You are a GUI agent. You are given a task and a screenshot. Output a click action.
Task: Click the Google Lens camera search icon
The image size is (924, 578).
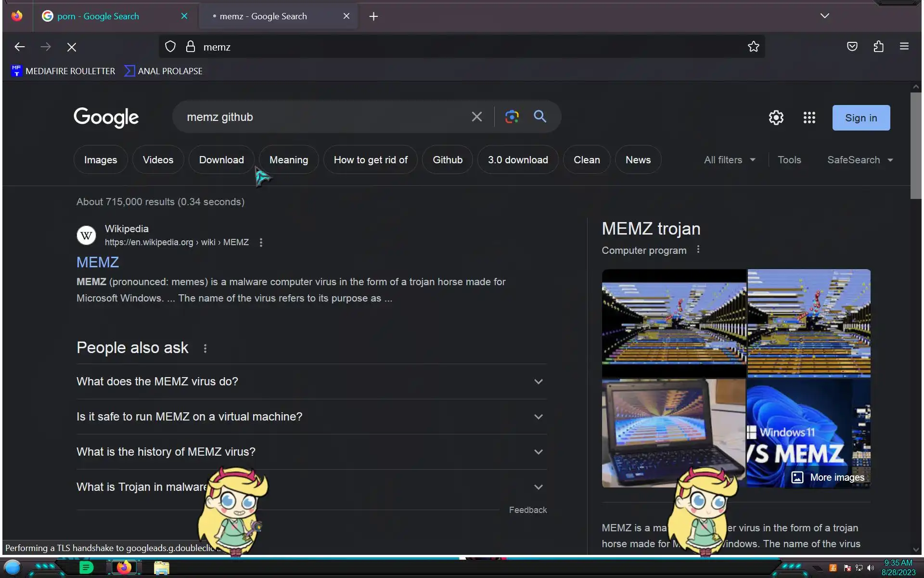coord(512,117)
